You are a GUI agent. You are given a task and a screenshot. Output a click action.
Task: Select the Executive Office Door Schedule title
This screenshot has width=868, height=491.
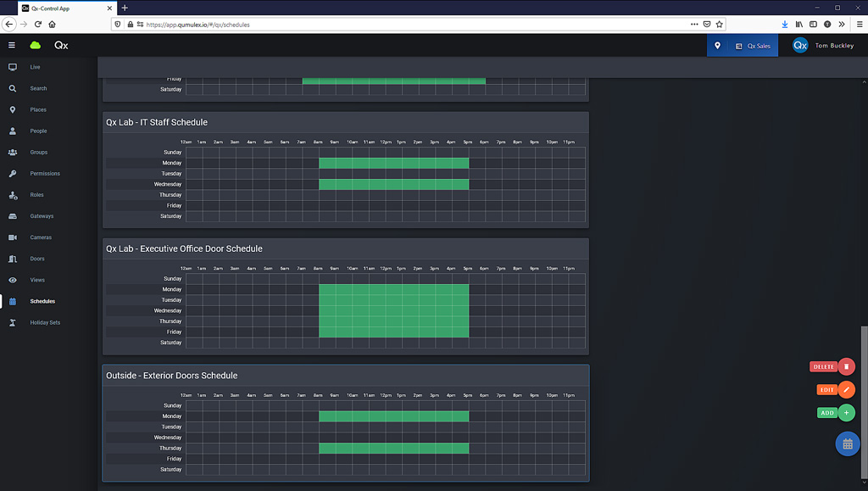(x=184, y=249)
